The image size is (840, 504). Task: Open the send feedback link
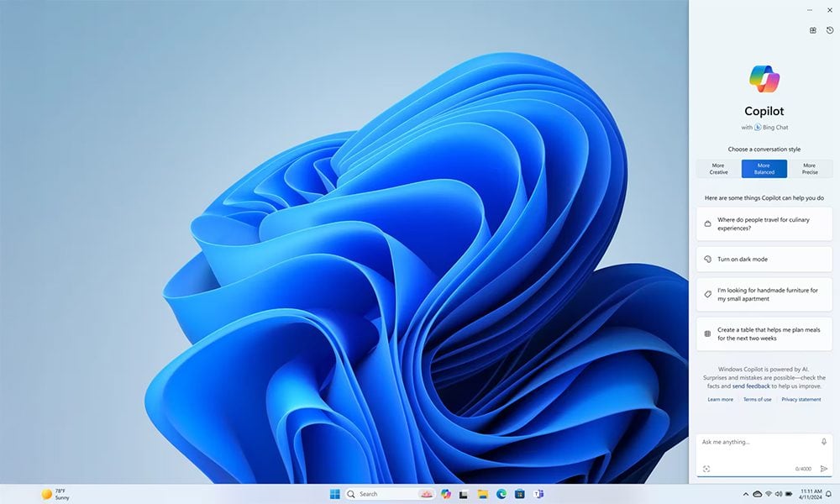(750, 386)
